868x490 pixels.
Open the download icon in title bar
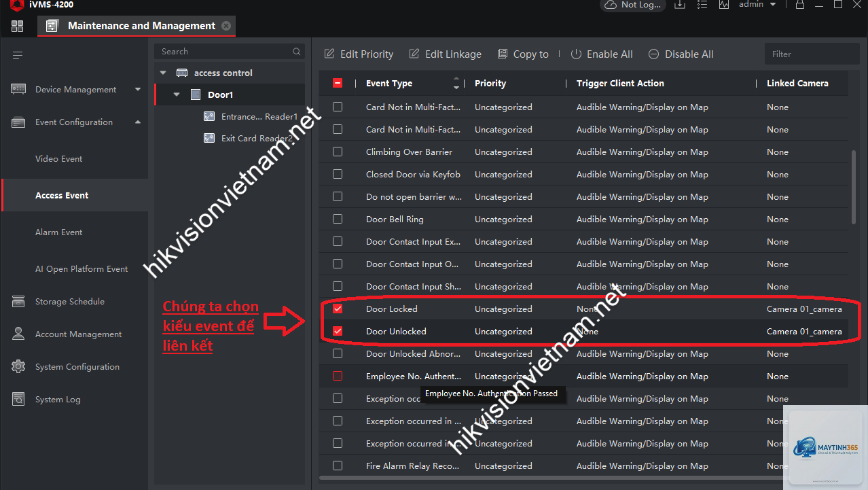pyautogui.click(x=680, y=4)
